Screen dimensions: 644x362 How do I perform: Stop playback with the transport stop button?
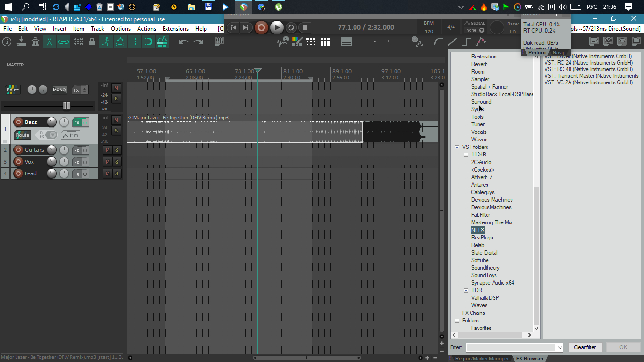pos(305,28)
